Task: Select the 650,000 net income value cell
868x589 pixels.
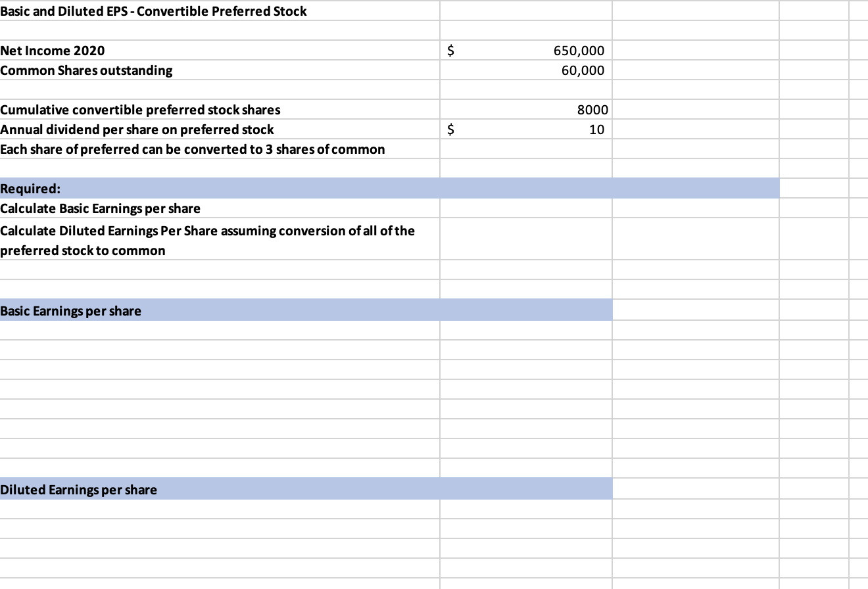Action: click(526, 51)
